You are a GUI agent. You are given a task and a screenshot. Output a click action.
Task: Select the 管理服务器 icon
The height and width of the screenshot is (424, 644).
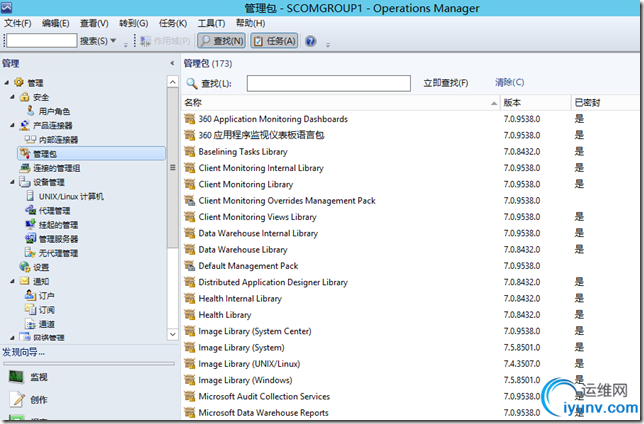30,238
